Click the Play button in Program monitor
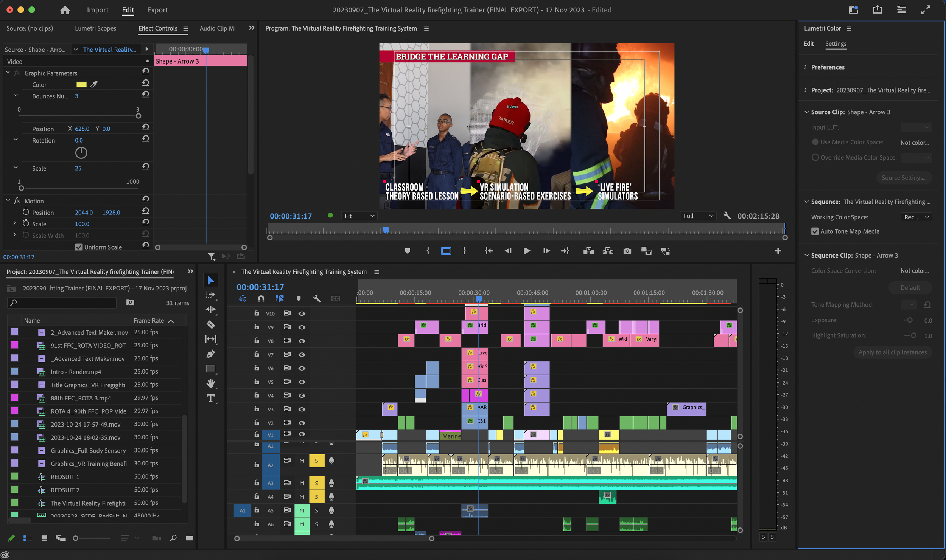This screenshot has width=946, height=560. 526,251
